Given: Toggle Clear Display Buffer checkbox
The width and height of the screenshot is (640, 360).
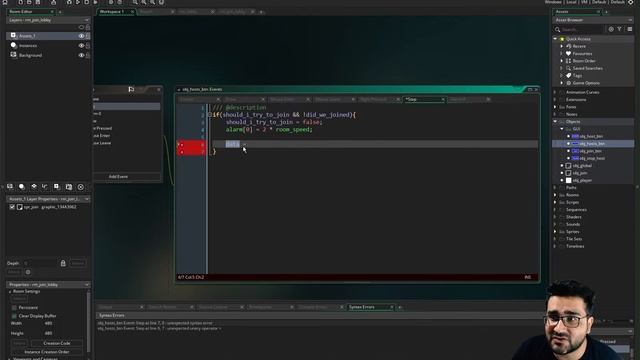Looking at the screenshot, I should click(x=14, y=316).
